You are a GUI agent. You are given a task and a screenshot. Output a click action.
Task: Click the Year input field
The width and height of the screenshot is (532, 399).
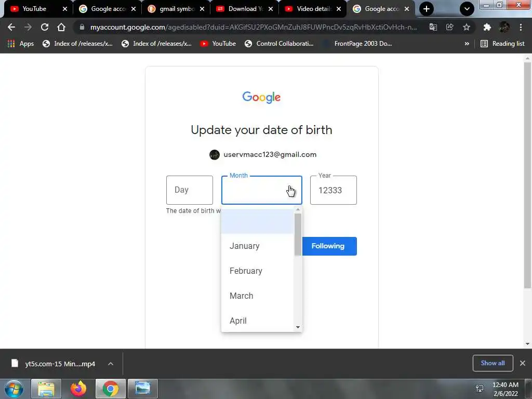pyautogui.click(x=333, y=190)
